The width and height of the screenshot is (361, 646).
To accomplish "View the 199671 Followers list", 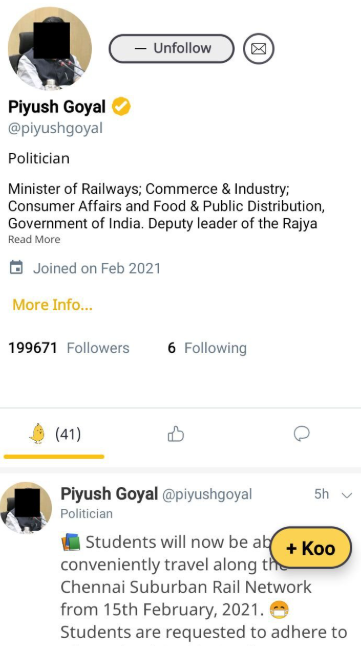I will pyautogui.click(x=69, y=348).
